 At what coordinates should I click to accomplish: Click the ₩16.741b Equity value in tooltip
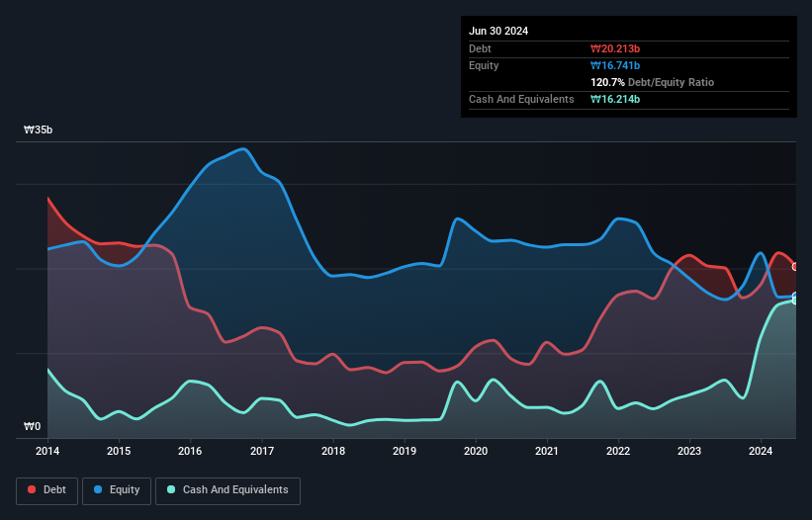[x=615, y=65]
